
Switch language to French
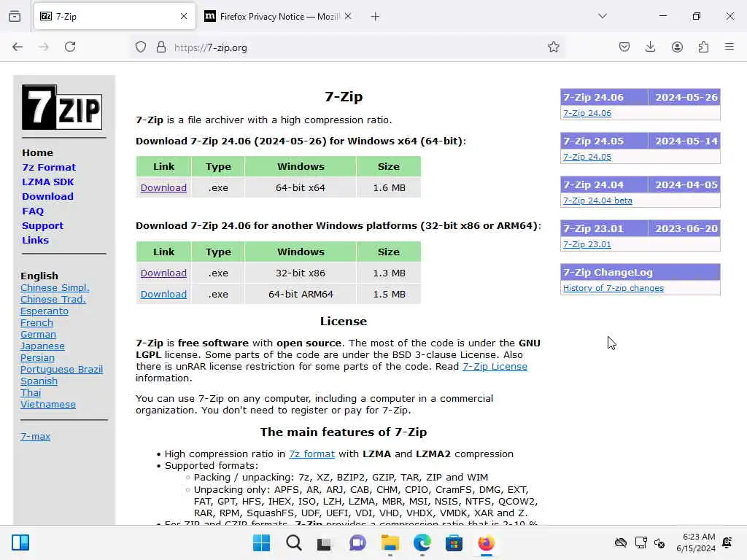36,323
